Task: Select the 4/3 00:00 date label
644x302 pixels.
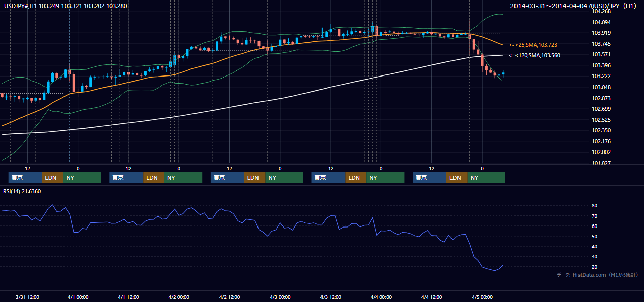Action: click(x=280, y=297)
